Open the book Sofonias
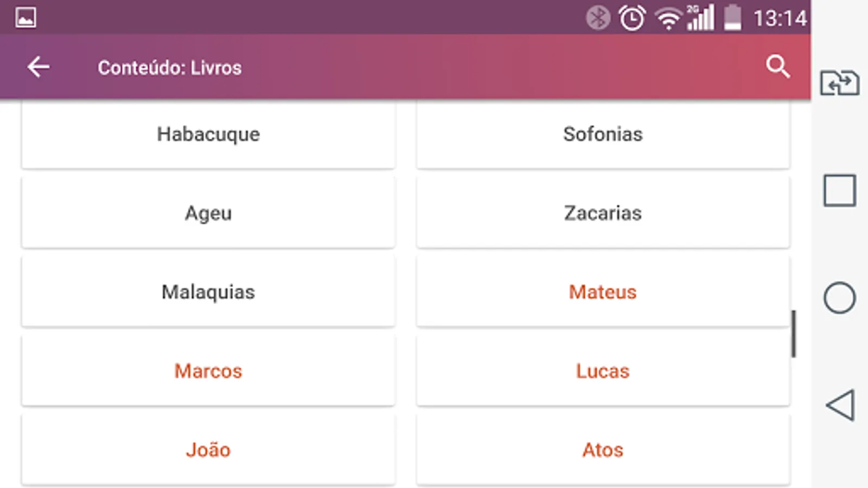 603,134
